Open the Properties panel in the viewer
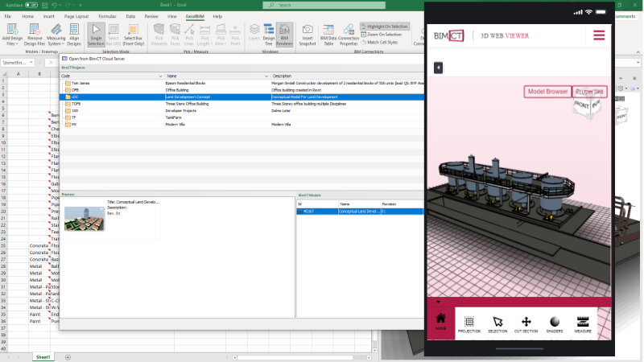 pos(589,92)
